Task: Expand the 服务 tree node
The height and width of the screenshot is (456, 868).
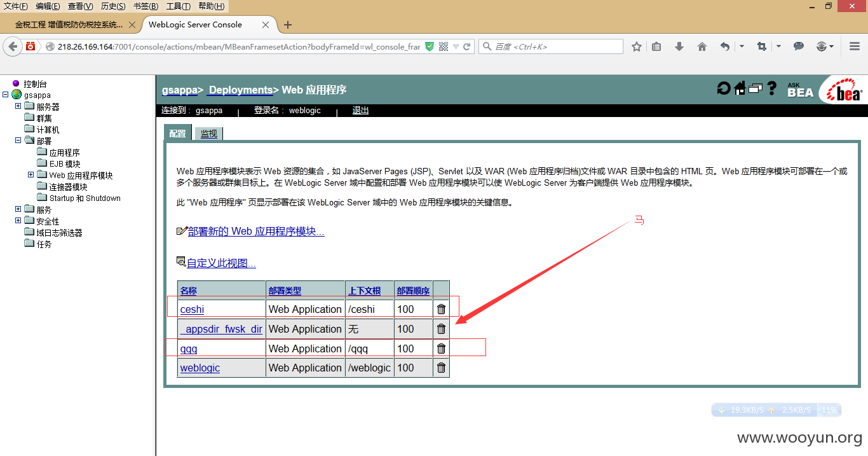Action: 18,209
